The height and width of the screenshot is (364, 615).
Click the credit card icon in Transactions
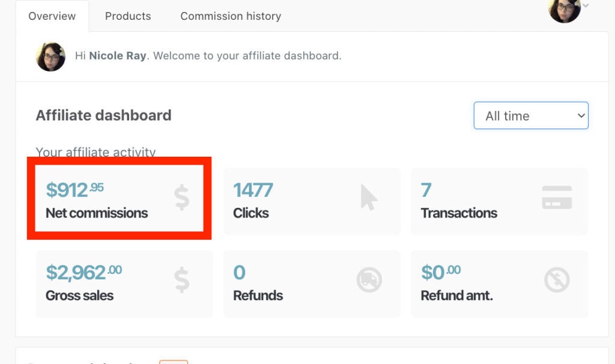557,197
